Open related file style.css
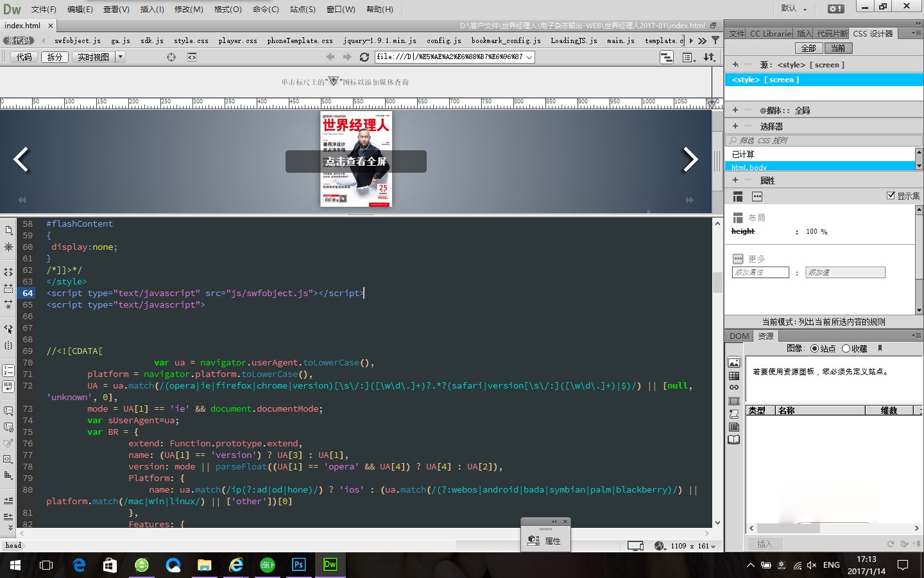Screen dimensions: 924x578 191,40
